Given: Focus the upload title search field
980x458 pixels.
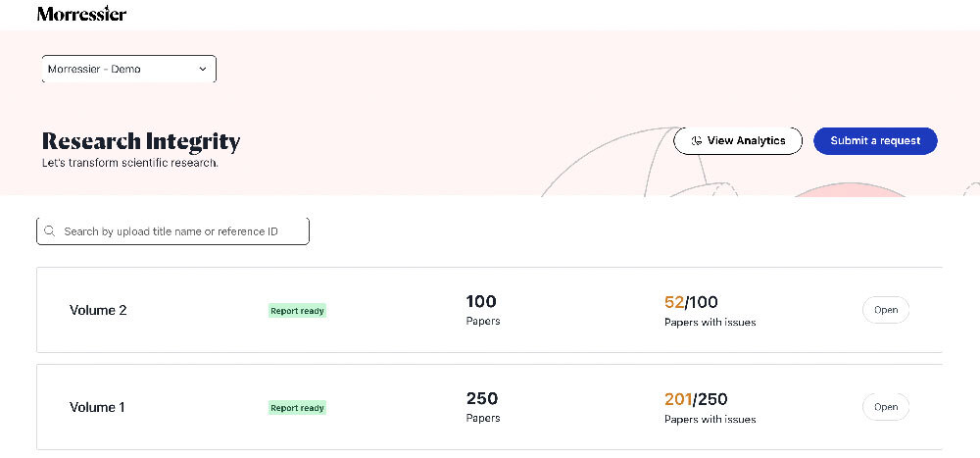Looking at the screenshot, I should tap(172, 230).
